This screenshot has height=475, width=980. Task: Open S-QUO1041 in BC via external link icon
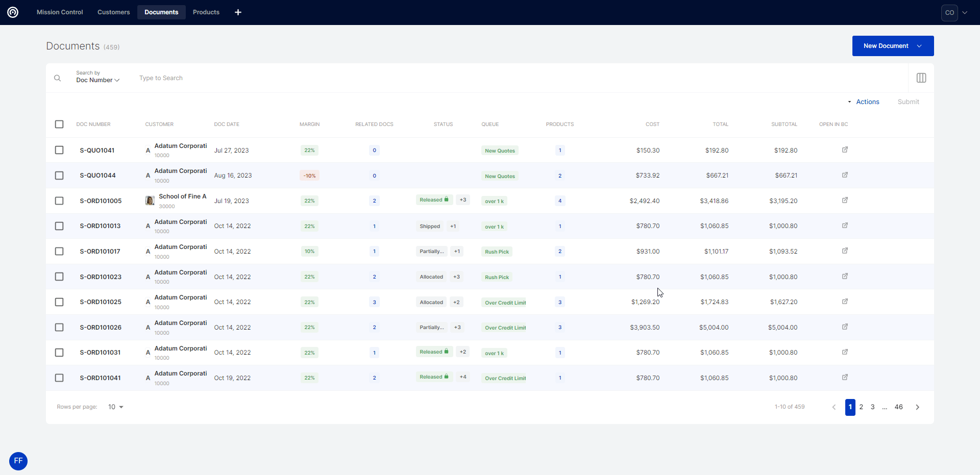[845, 150]
